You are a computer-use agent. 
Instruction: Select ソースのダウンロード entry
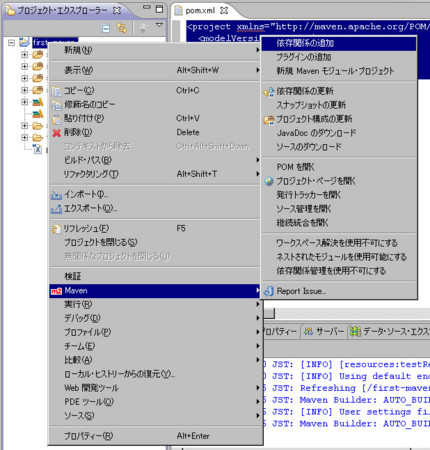click(x=339, y=147)
